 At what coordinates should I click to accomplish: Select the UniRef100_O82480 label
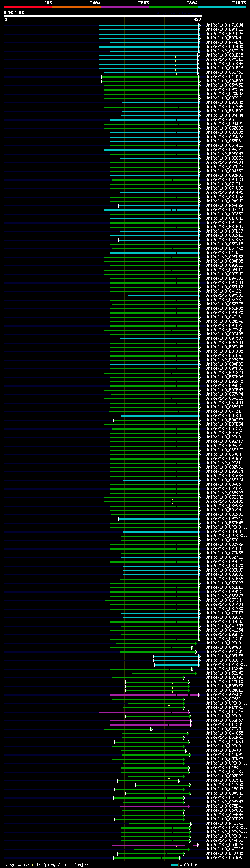pos(224,47)
